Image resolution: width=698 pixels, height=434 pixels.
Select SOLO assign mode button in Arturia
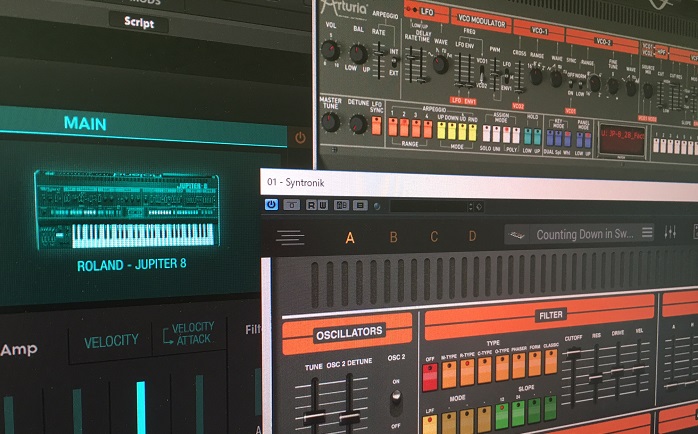coord(487,134)
